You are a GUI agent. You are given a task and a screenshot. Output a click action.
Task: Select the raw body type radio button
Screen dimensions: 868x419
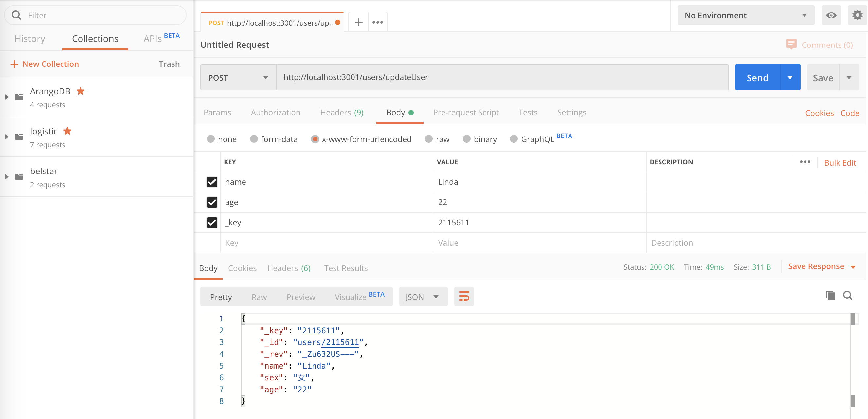(x=429, y=139)
